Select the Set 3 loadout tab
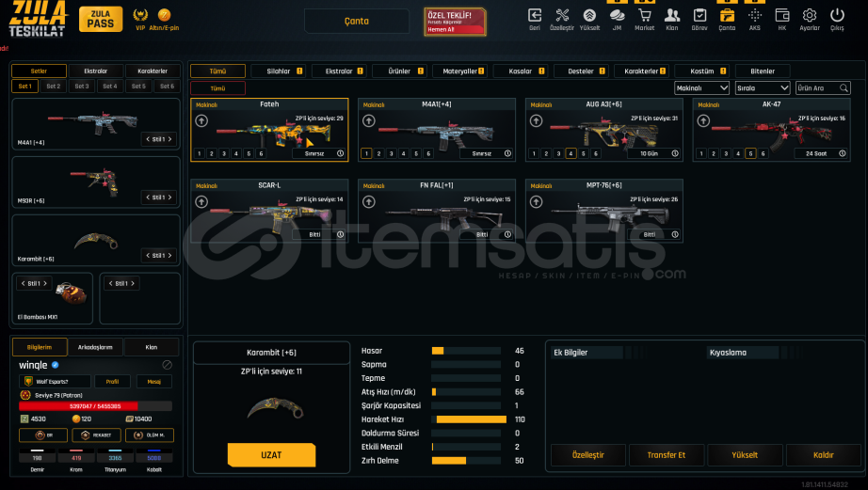Viewport: 868px width, 490px height. 82,87
